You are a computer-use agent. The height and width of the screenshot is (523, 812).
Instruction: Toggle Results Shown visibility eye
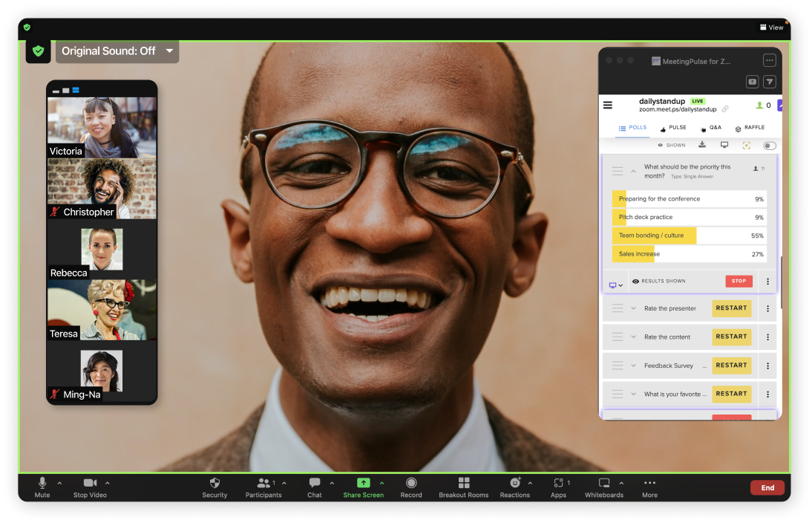point(635,281)
